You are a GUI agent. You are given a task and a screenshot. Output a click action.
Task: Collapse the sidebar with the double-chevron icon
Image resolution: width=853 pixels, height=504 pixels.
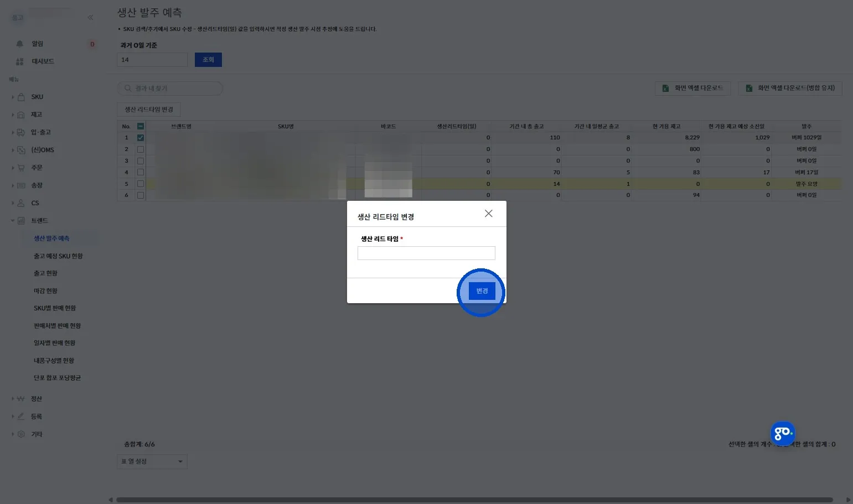(90, 18)
